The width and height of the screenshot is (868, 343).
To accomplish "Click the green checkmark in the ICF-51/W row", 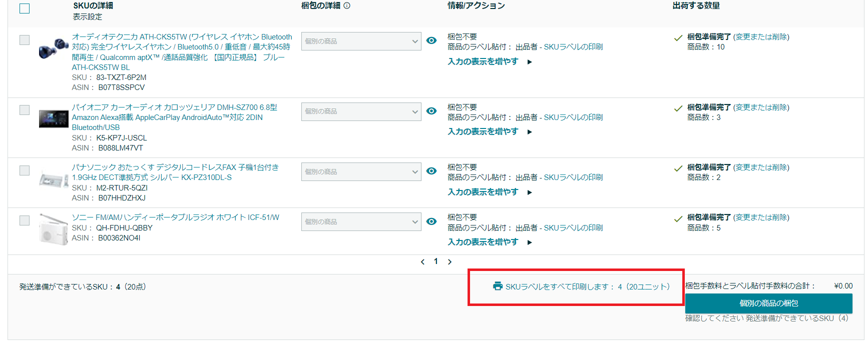I will [678, 218].
